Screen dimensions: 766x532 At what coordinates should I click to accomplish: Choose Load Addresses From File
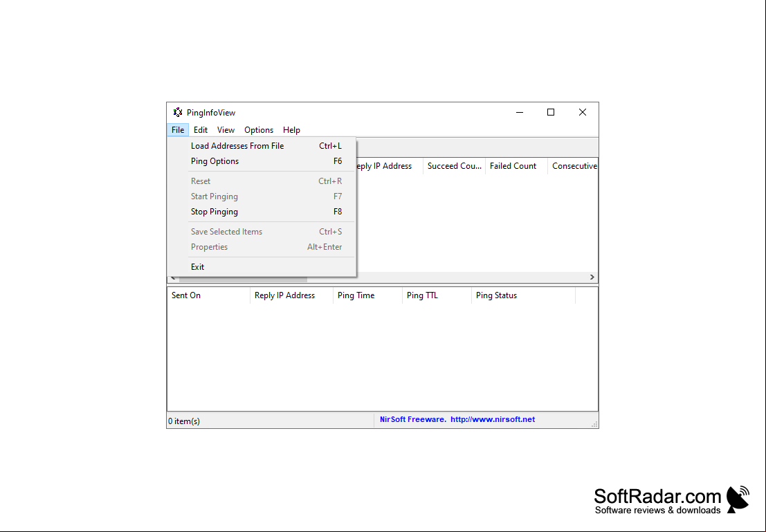click(x=262, y=145)
